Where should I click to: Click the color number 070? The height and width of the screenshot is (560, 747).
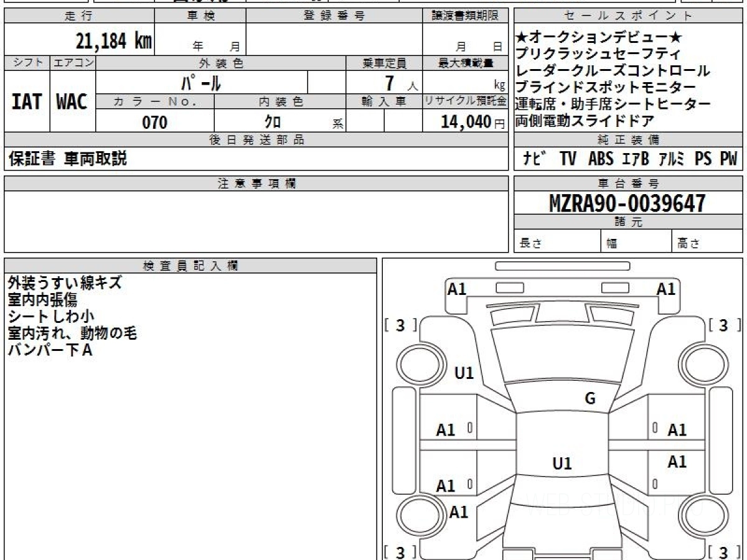pyautogui.click(x=155, y=122)
